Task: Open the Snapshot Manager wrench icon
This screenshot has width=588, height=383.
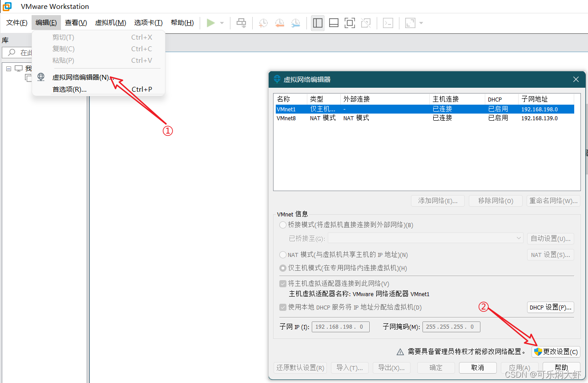Action: 296,23
